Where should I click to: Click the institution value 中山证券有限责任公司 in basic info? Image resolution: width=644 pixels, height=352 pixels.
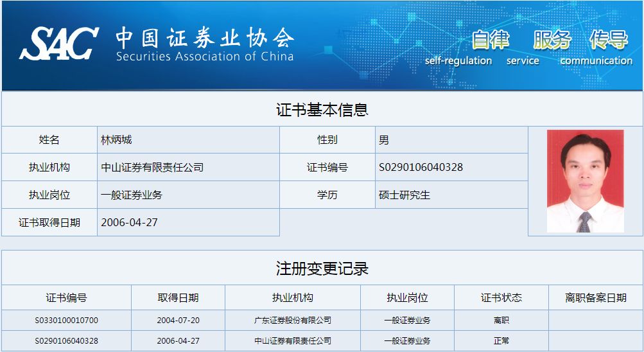click(x=152, y=168)
